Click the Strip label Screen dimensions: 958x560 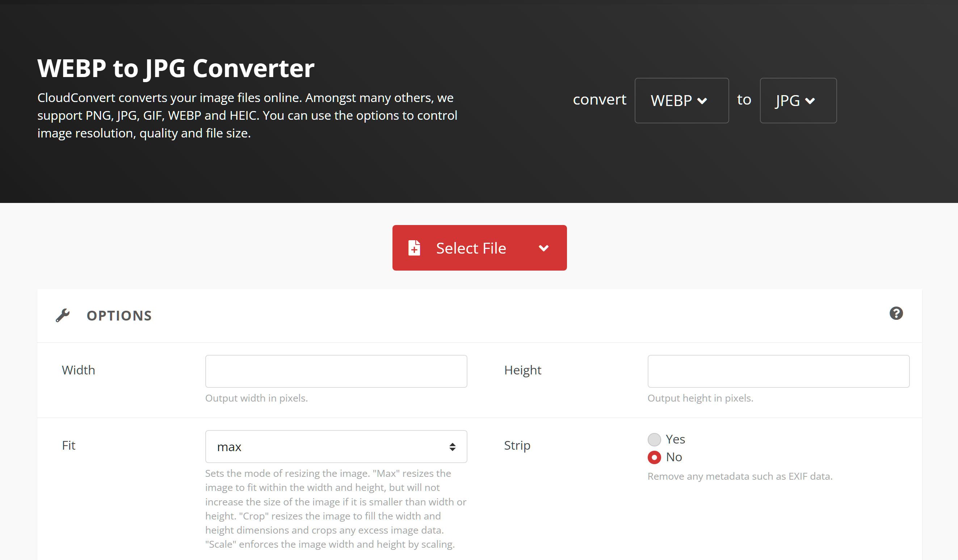click(517, 446)
